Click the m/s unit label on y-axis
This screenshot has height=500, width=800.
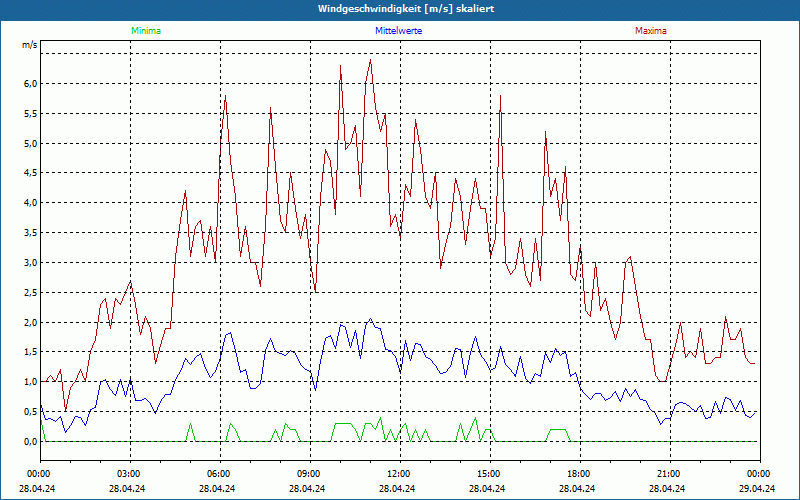tap(30, 45)
